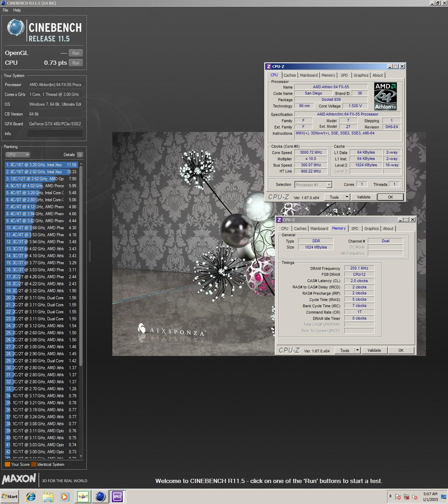Switch to SPD tab in upper CPU-Z window
Screen dimensions: 448x504
(344, 75)
